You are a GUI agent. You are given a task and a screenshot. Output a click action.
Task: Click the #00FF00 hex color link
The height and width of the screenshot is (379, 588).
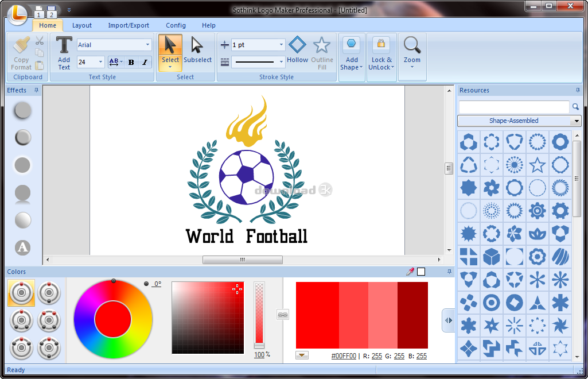344,356
